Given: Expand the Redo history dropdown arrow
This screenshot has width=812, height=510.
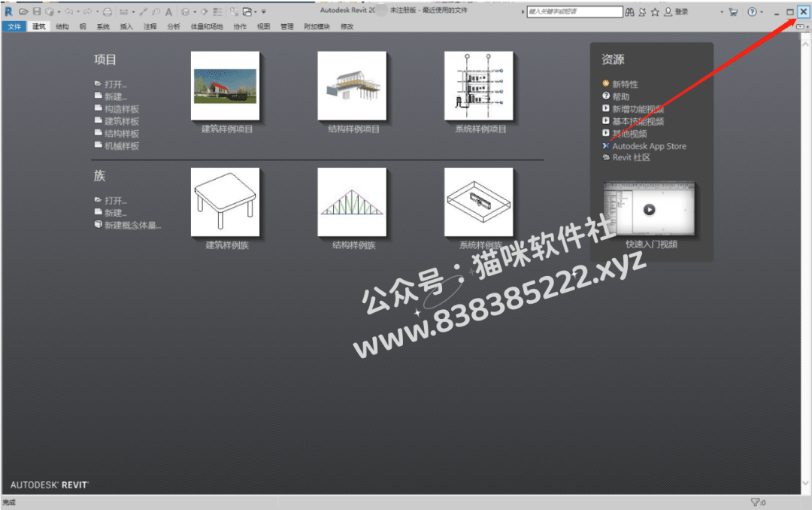Looking at the screenshot, I should [97, 11].
